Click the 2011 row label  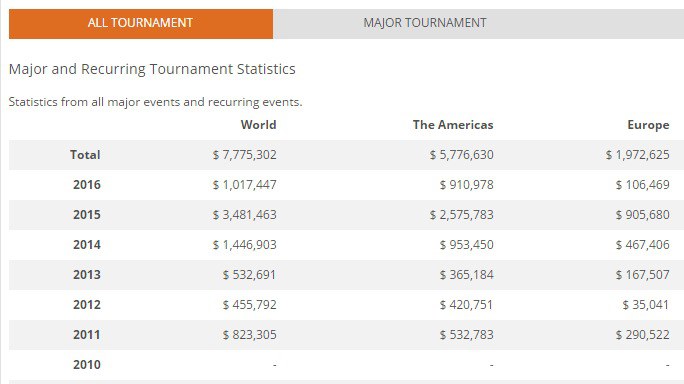click(87, 335)
